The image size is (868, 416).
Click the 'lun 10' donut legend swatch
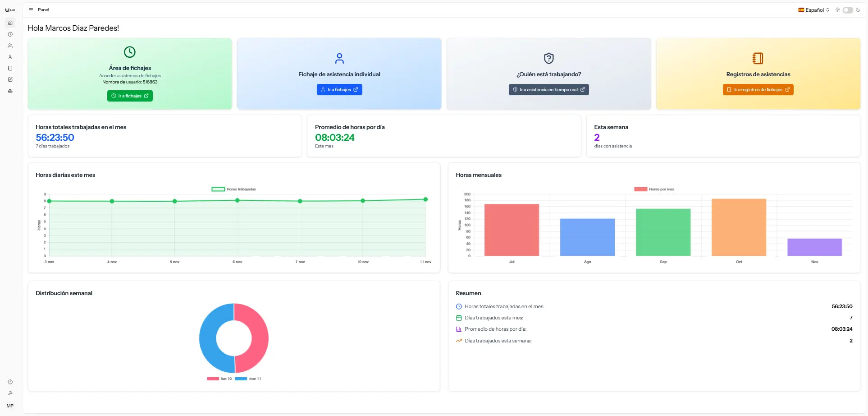point(213,379)
